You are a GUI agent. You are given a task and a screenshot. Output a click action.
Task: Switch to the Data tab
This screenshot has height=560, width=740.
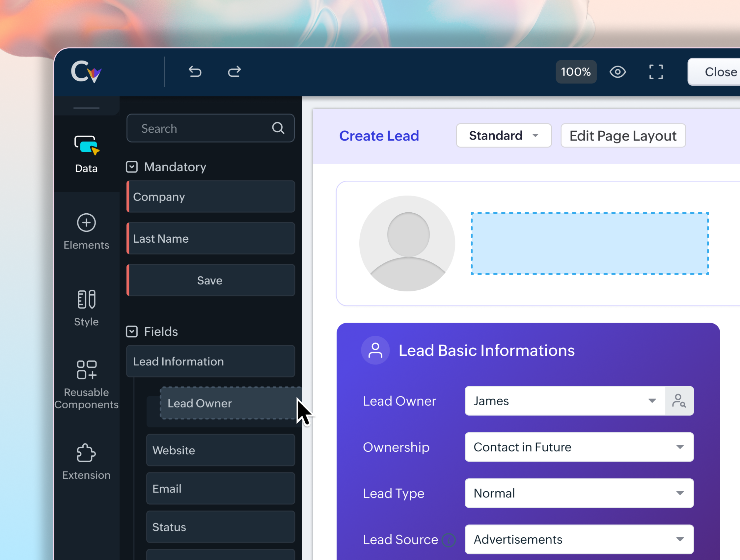[x=86, y=154]
